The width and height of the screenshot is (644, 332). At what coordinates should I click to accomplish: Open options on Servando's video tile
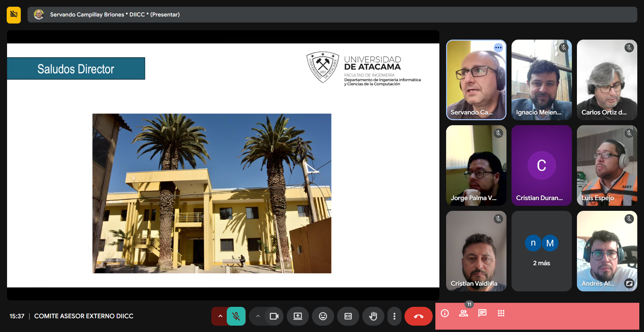coord(498,48)
